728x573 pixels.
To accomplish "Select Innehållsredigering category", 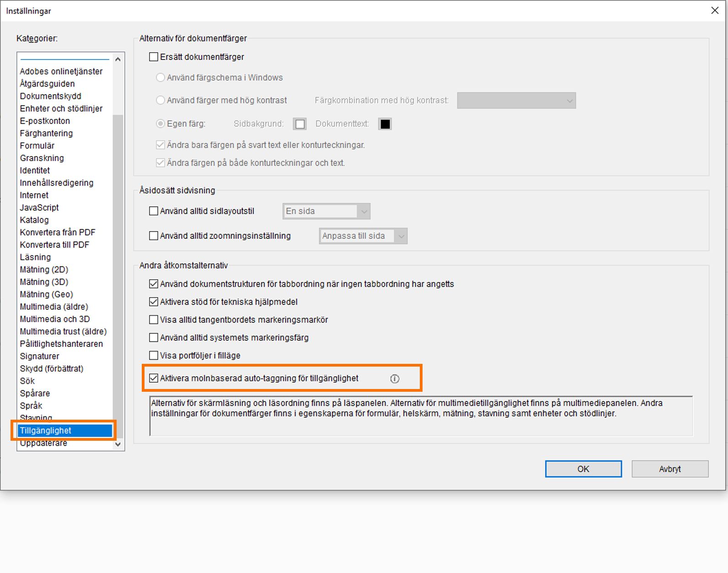I will click(56, 183).
